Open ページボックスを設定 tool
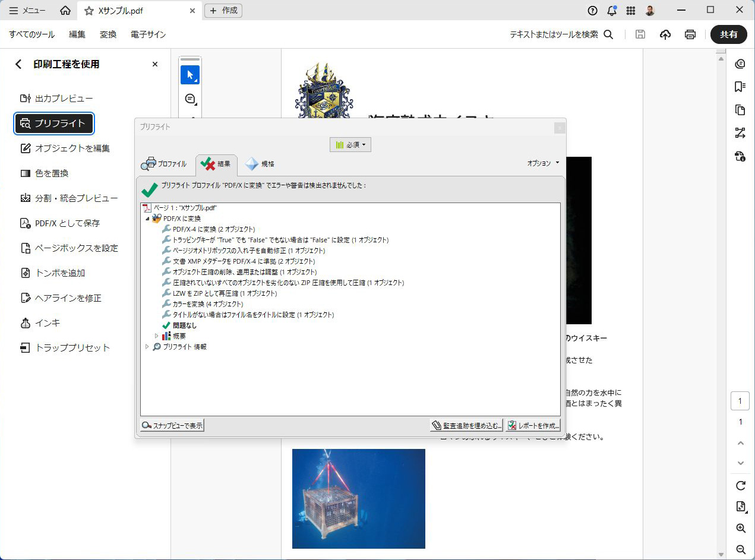Image resolution: width=755 pixels, height=560 pixels. [69, 248]
